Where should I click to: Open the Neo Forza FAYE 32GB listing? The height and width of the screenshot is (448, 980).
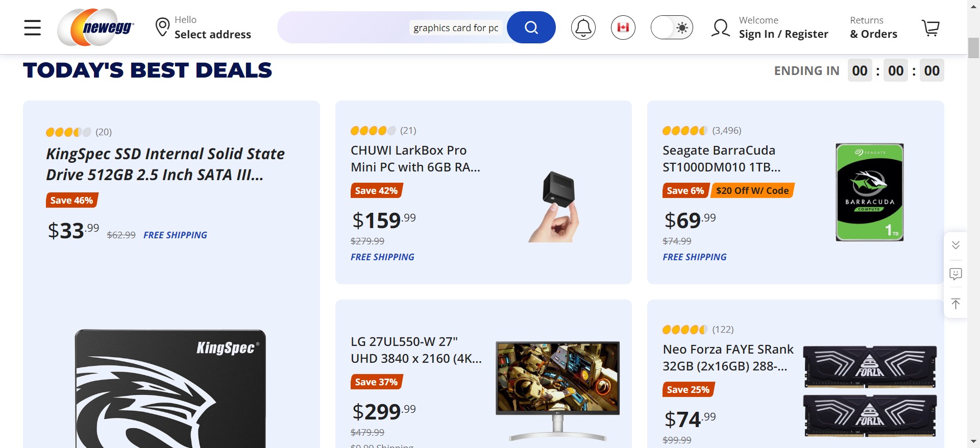pos(727,358)
